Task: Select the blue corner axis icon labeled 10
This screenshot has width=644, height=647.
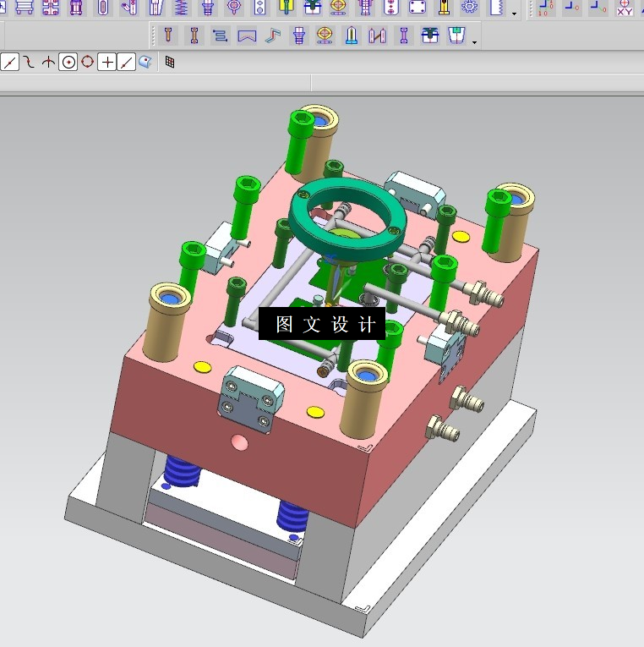Action: click(x=546, y=8)
